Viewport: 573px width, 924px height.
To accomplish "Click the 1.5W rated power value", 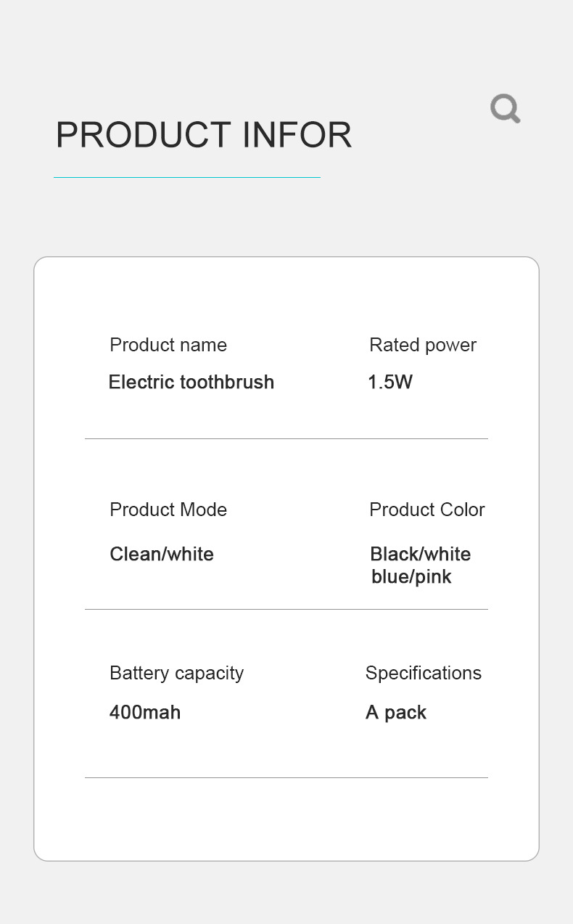I will (x=390, y=382).
